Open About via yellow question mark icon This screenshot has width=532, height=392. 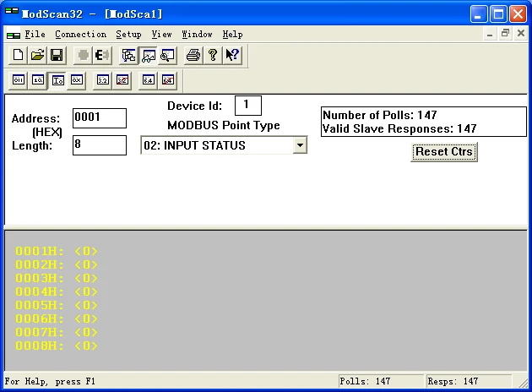click(213, 55)
